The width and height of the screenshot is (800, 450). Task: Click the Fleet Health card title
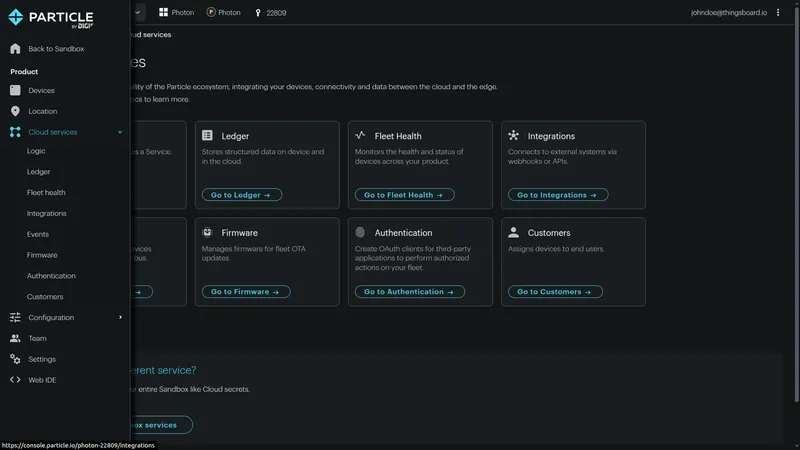coord(398,136)
